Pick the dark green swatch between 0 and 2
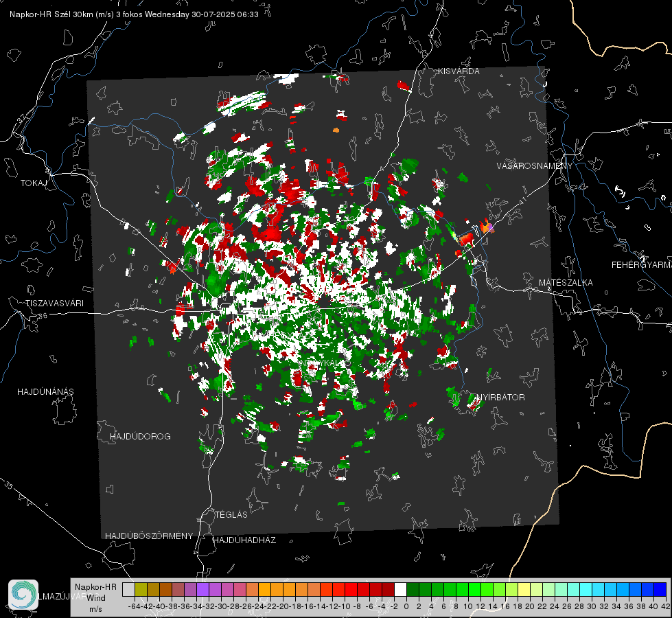Viewport: 672px width, 618px height. coord(413,589)
